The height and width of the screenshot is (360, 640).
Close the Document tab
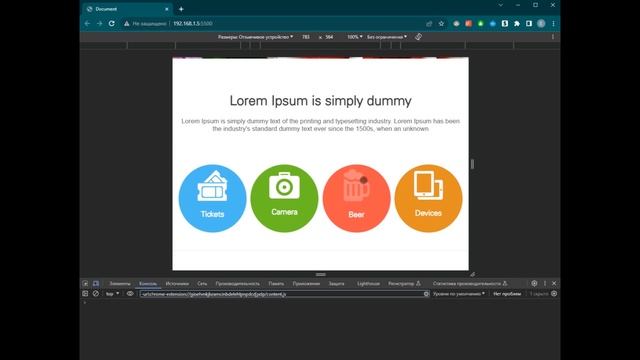pos(167,9)
